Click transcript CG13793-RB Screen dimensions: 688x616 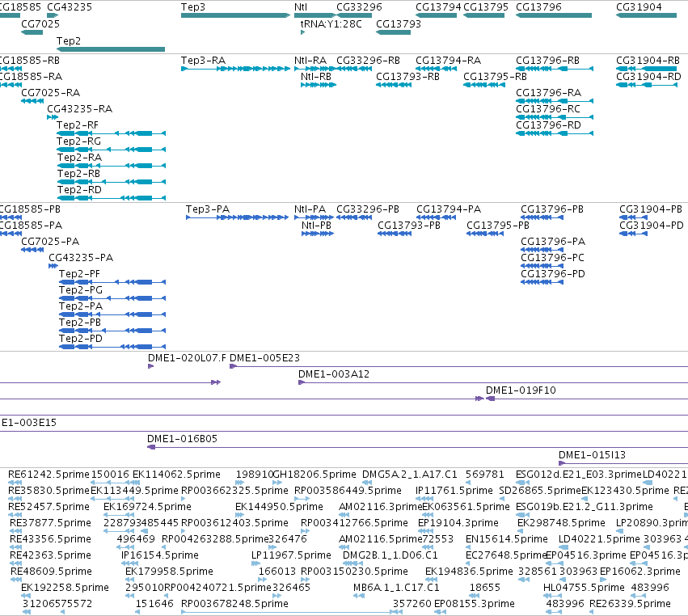[407, 77]
